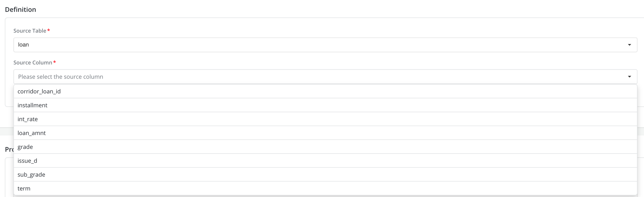Choose the installment column option
Screen dimensions: 644x197
click(x=32, y=105)
